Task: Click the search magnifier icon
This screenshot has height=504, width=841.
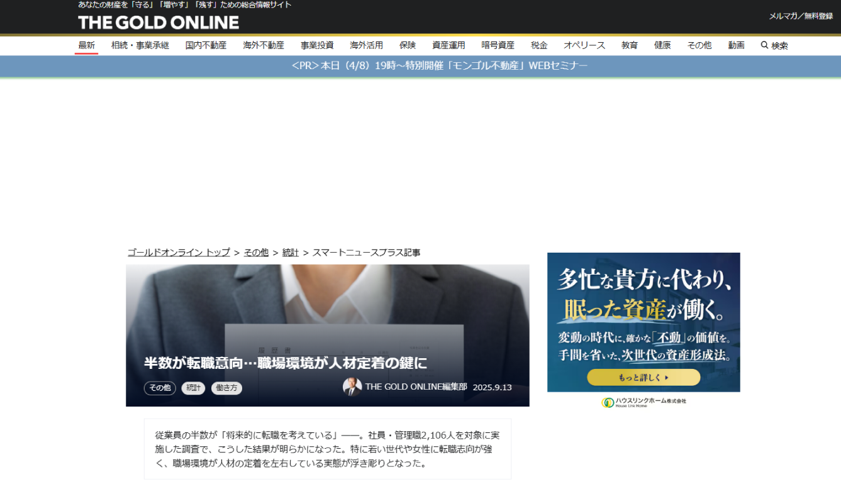Action: click(764, 45)
